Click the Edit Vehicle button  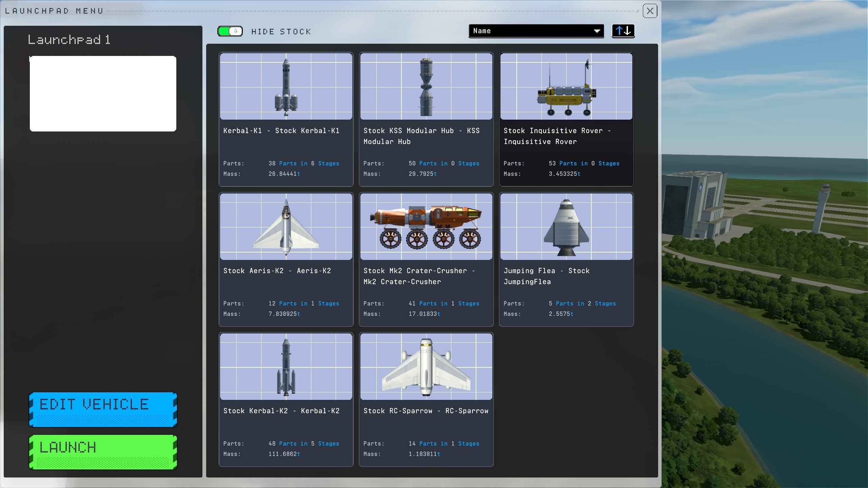(x=103, y=409)
